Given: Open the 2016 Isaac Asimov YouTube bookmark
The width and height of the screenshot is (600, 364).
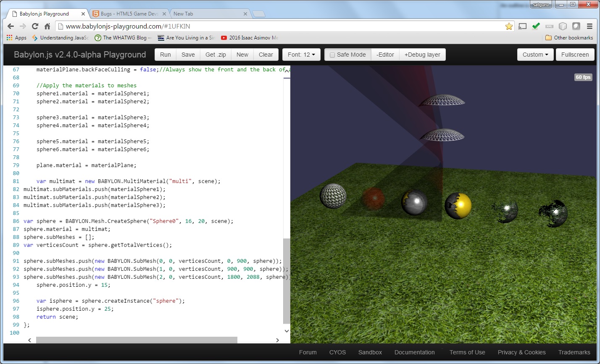Looking at the screenshot, I should pos(250,38).
